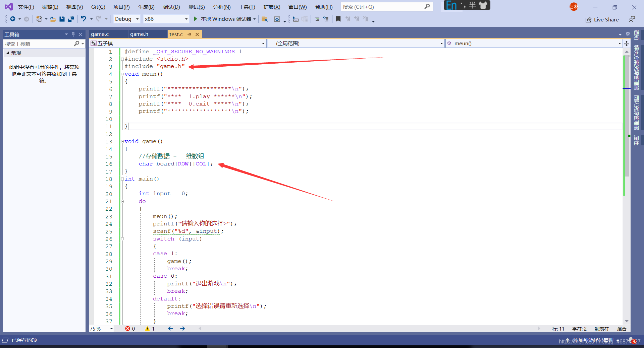Click the error count red icon
This screenshot has width=644, height=348.
127,329
